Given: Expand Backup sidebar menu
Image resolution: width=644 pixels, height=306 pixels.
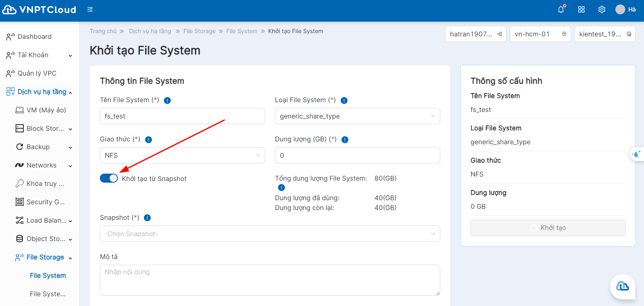Looking at the screenshot, I should click(44, 147).
